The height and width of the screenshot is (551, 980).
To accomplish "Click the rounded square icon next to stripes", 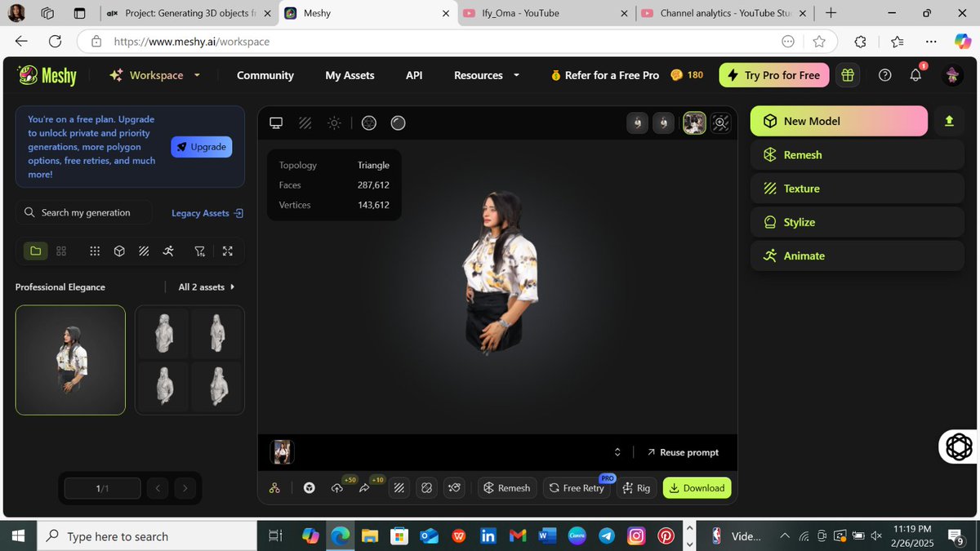I will [426, 488].
